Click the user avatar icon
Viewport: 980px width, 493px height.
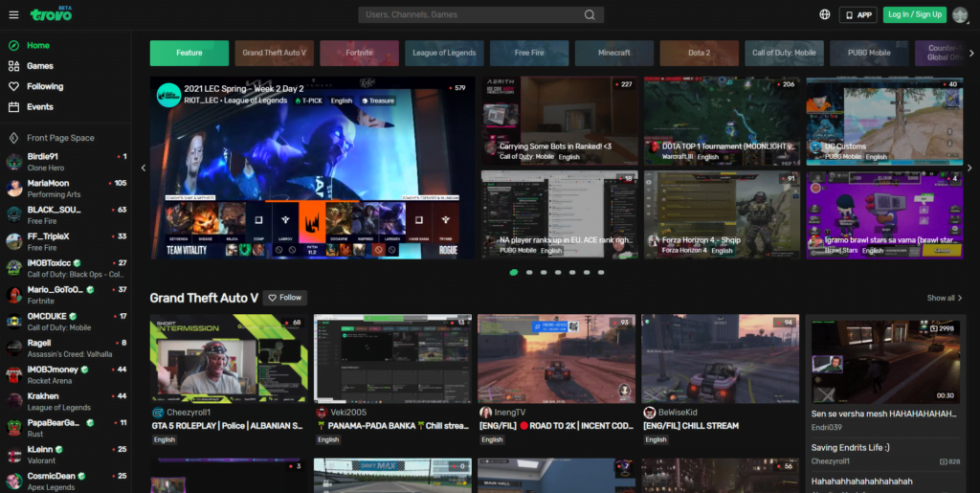pos(960,14)
